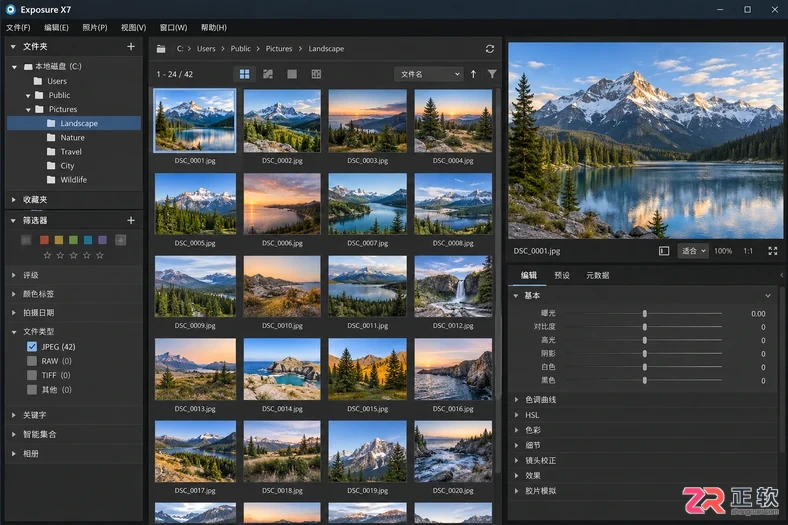
Task: Switch to the 预设 tab
Action: (562, 275)
